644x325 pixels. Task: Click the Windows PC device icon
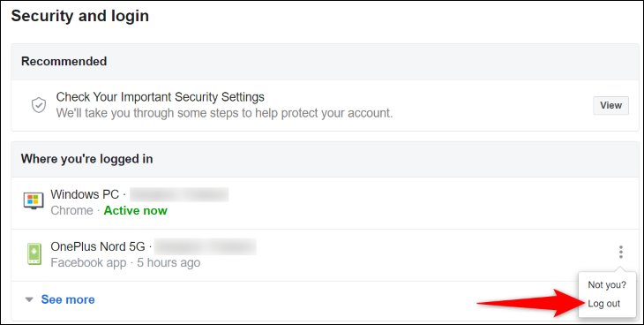[34, 201]
